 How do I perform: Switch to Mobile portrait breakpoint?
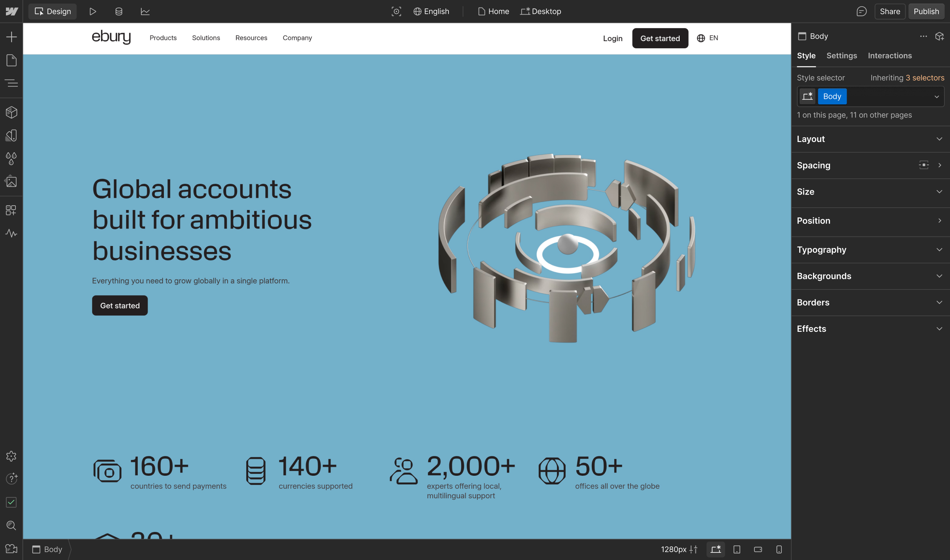coord(779,549)
